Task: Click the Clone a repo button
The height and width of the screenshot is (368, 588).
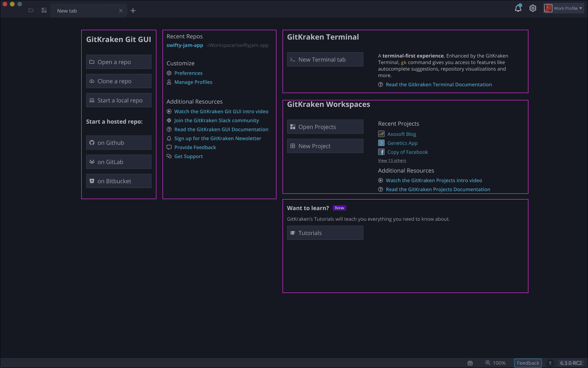Action: coord(119,81)
